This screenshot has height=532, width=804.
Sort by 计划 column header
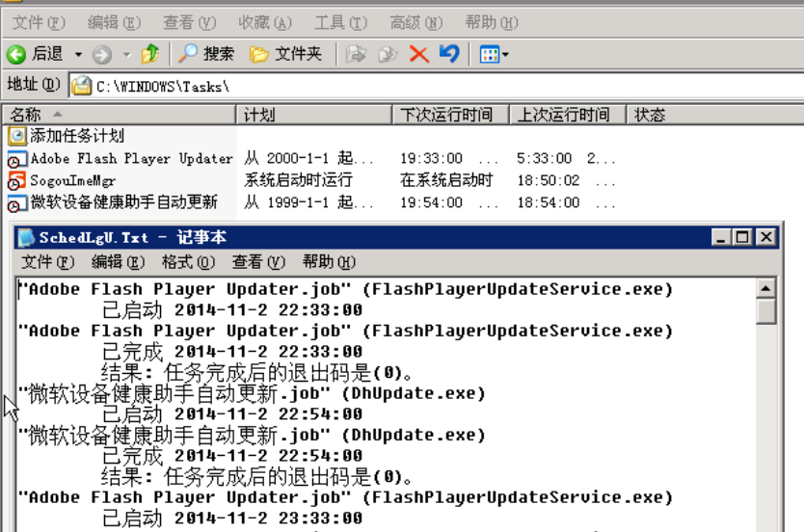coord(314,115)
